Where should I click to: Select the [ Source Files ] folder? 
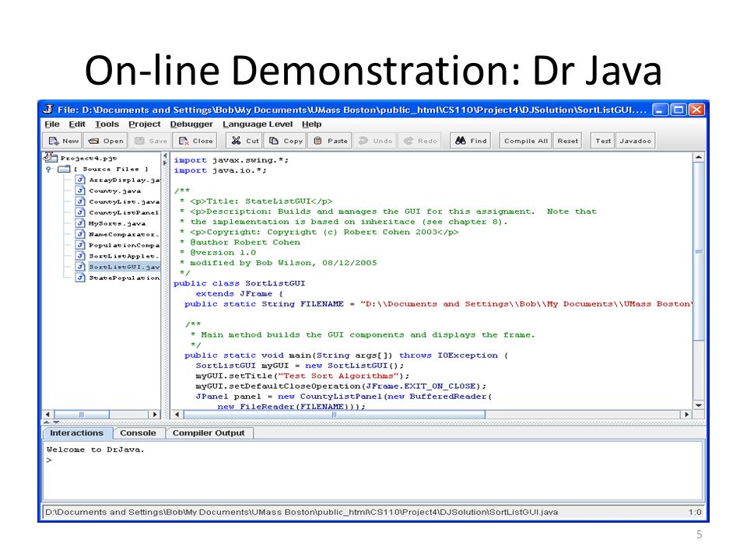pyautogui.click(x=103, y=169)
